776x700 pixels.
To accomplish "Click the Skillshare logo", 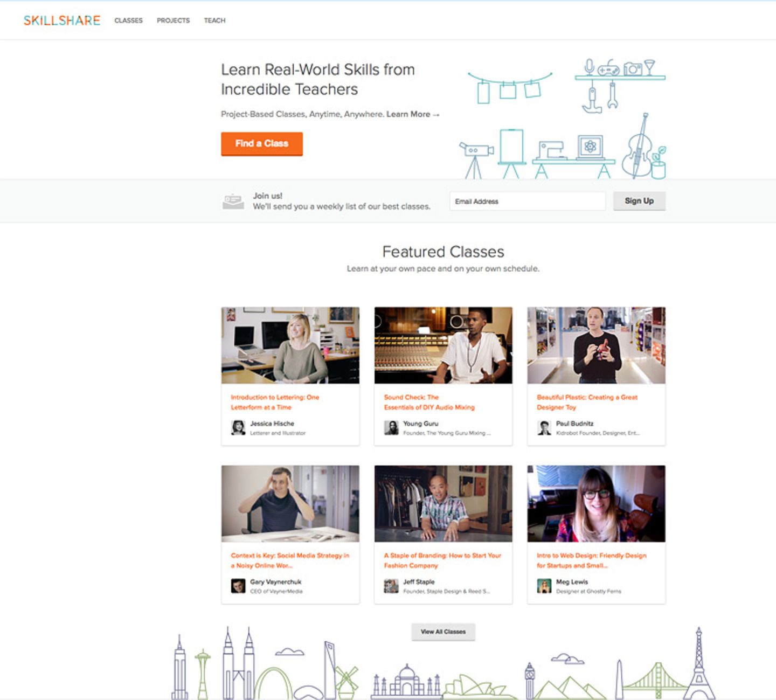I will tap(61, 20).
